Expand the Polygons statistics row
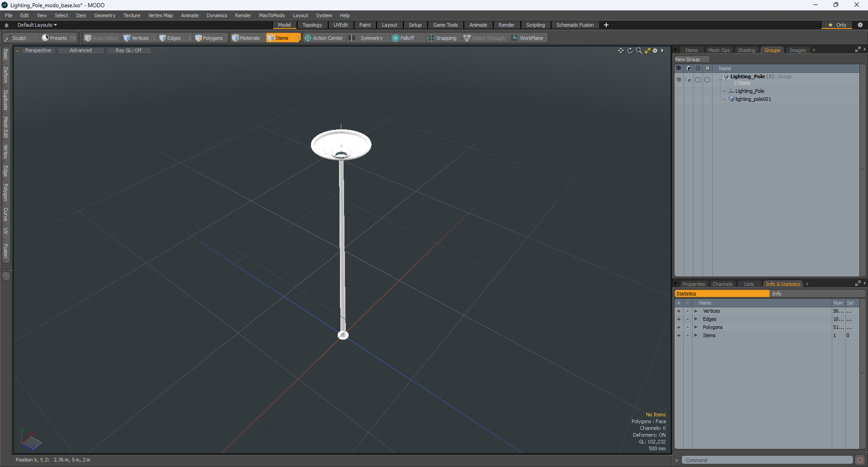868x467 pixels. pos(696,327)
